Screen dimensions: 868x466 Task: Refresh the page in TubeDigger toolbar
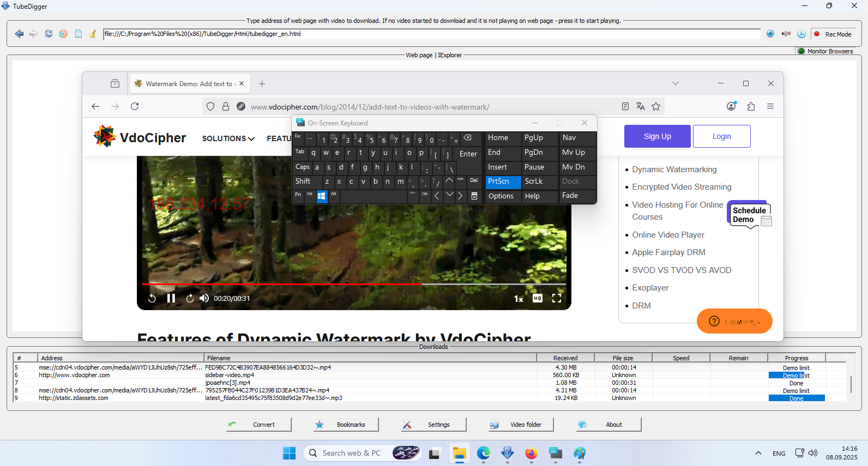(49, 34)
